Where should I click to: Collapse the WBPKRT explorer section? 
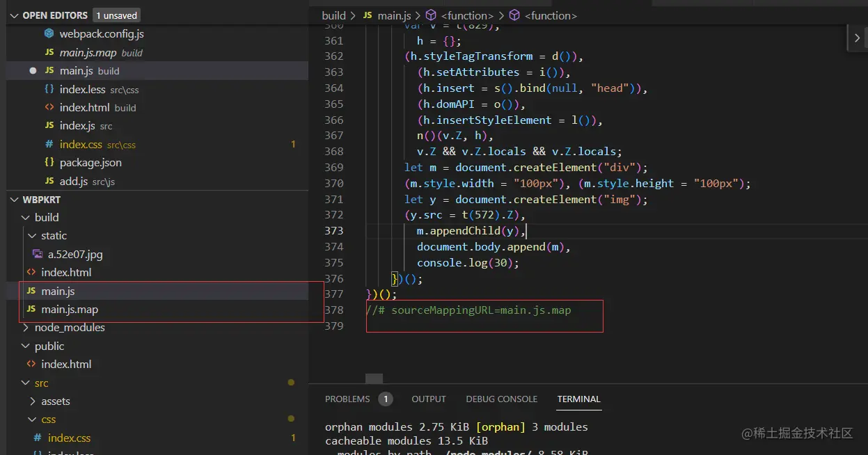point(15,200)
